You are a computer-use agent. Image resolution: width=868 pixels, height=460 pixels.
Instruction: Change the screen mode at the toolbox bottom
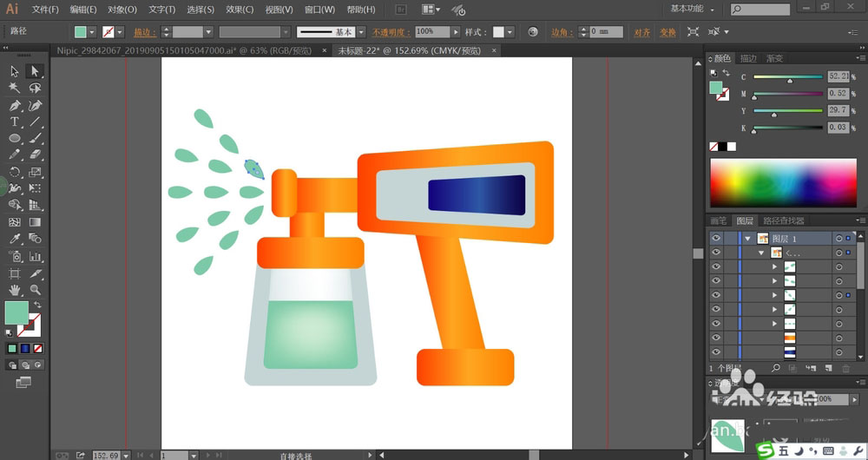click(x=23, y=382)
